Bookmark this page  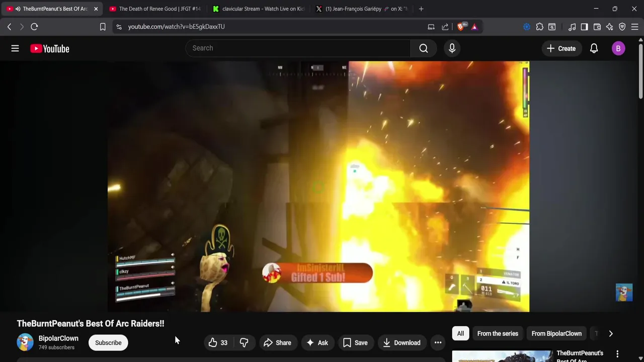pyautogui.click(x=103, y=27)
